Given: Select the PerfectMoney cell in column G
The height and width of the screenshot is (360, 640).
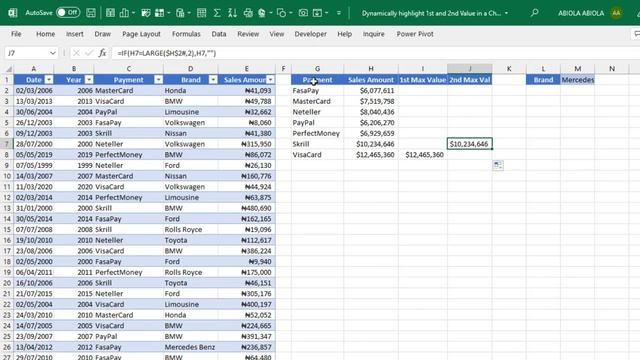Looking at the screenshot, I should click(317, 133).
